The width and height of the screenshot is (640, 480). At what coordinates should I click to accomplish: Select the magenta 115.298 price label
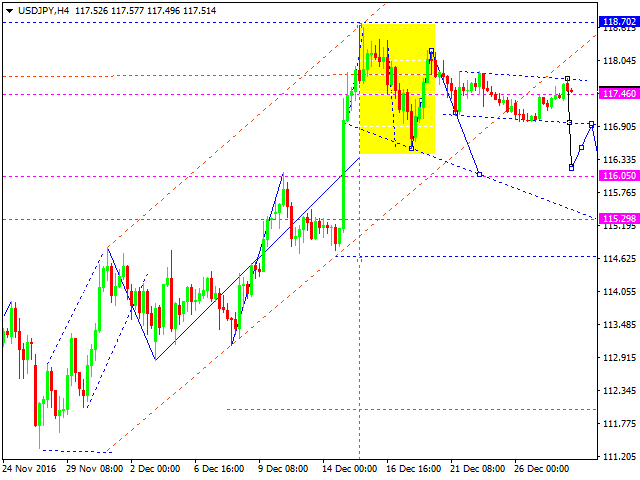[619, 219]
